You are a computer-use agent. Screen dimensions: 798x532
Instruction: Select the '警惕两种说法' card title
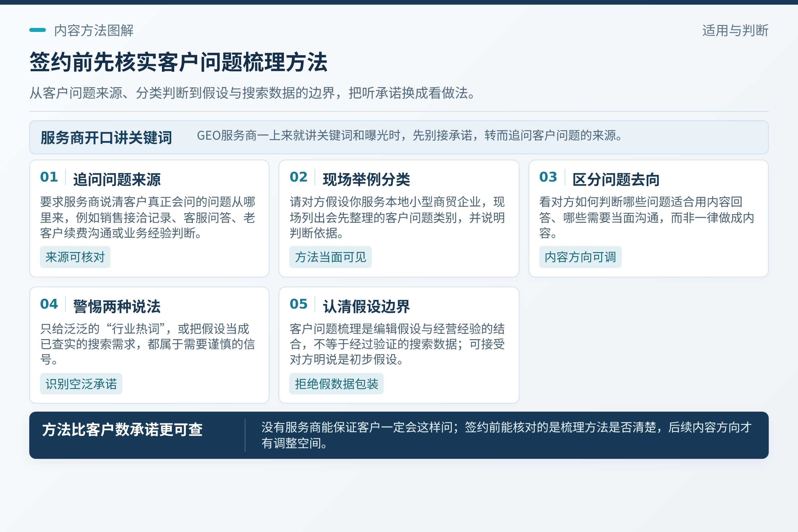[117, 306]
